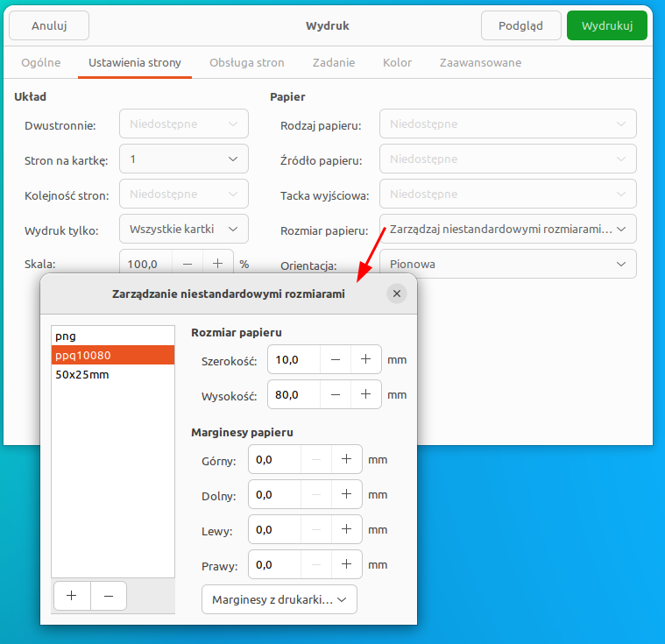Click the Dolny margin input field
Image resolution: width=665 pixels, height=644 pixels.
[x=275, y=494]
